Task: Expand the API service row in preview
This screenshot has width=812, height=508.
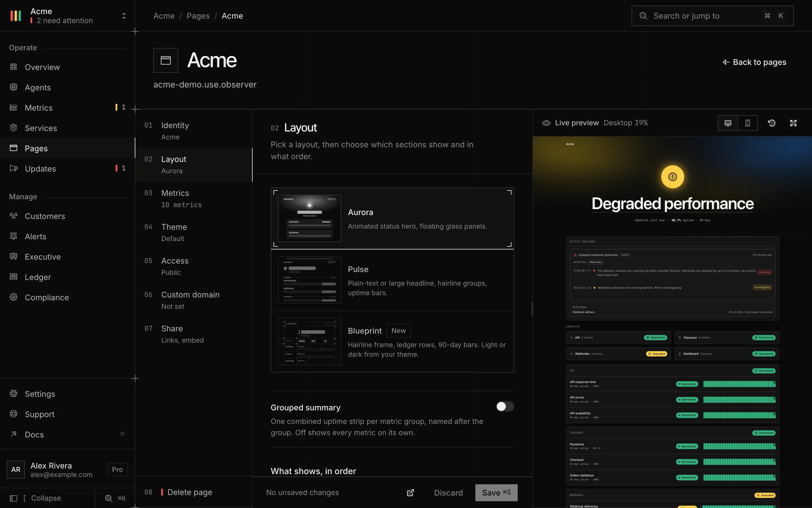Action: tap(618, 338)
